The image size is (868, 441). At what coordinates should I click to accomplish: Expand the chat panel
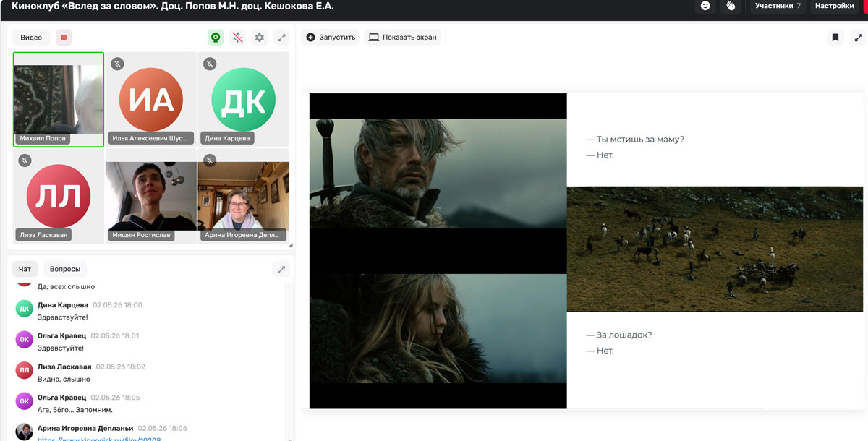[x=281, y=270]
